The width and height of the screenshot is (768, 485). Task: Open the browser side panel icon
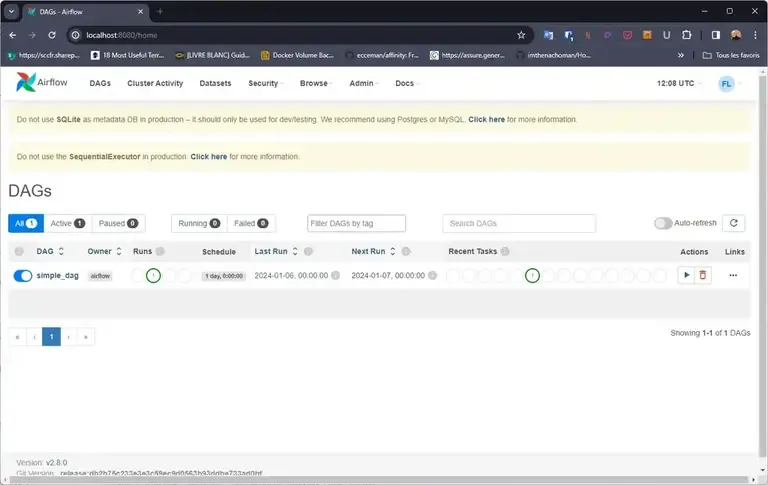pos(716,35)
